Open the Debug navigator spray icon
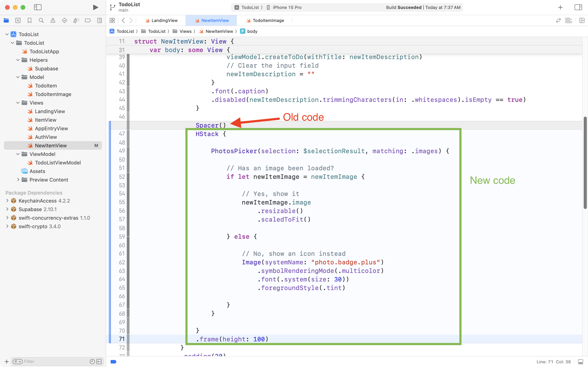The width and height of the screenshot is (588, 367). [76, 20]
